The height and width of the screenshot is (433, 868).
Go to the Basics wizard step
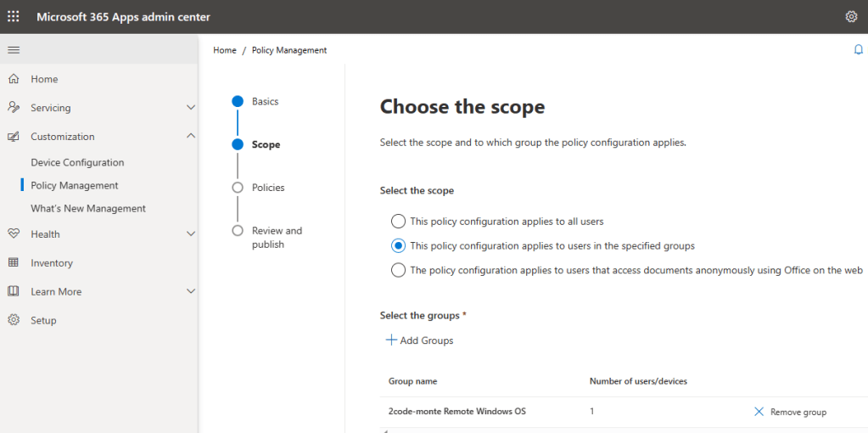[x=265, y=101]
